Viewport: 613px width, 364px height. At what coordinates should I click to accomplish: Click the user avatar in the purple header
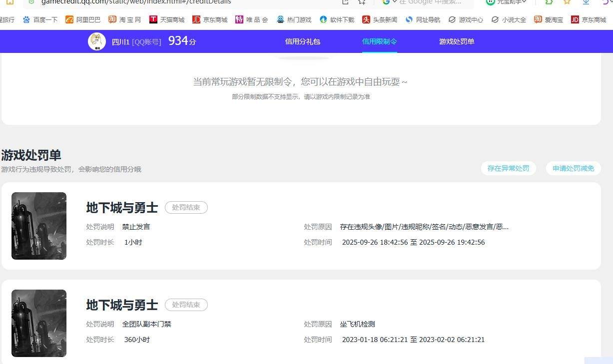point(97,41)
